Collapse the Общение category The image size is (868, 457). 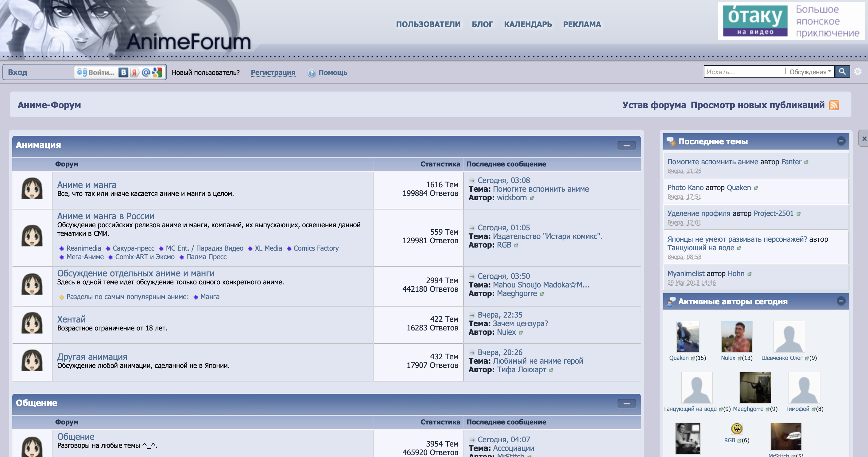[626, 403]
